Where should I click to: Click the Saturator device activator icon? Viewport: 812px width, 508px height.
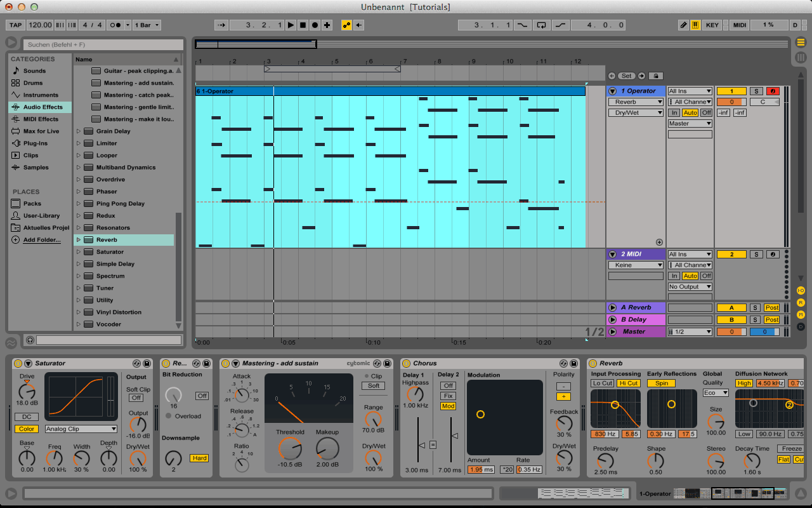[18, 363]
